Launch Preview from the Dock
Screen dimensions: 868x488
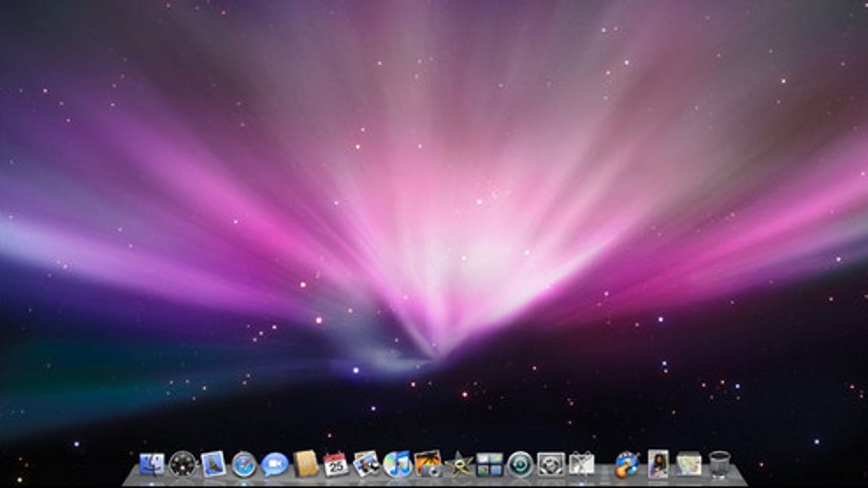367,463
